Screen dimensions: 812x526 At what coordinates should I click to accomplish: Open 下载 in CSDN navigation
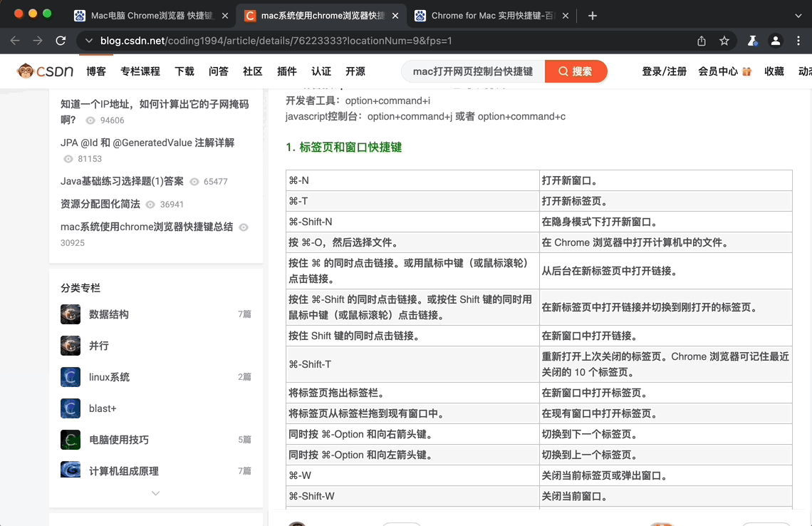click(184, 71)
